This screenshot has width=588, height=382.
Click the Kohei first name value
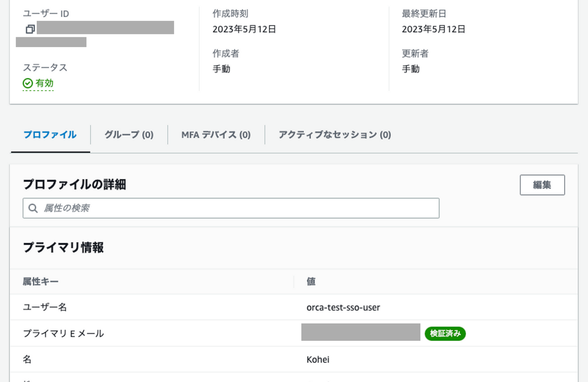click(x=318, y=359)
